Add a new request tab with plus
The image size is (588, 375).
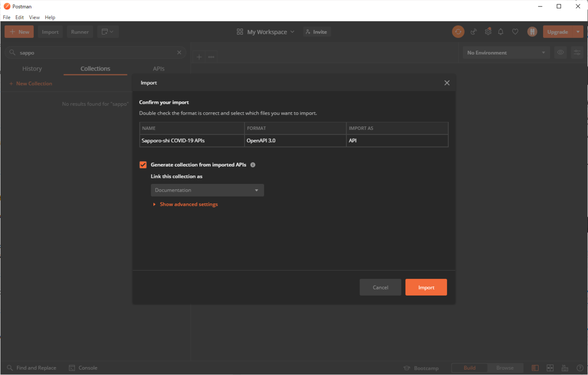click(199, 57)
